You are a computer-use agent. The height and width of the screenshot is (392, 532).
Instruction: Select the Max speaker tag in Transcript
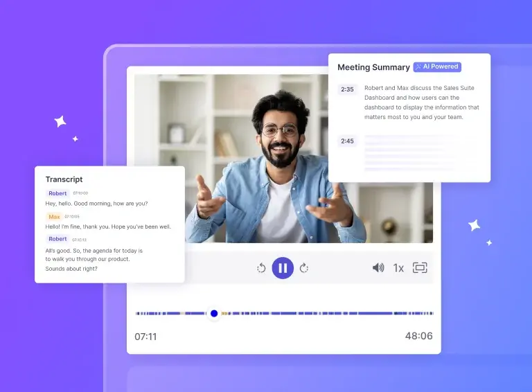tap(54, 216)
